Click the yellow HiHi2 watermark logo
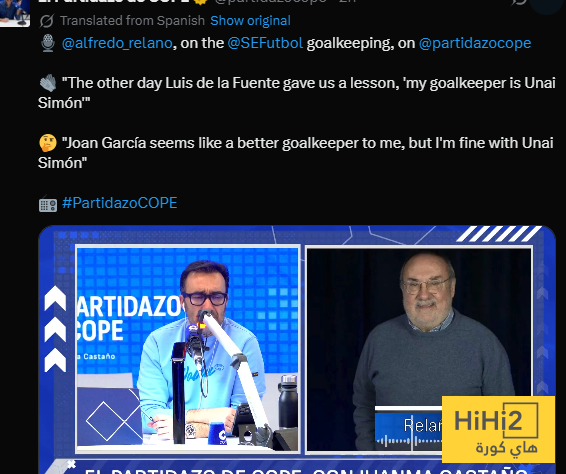 point(498,429)
